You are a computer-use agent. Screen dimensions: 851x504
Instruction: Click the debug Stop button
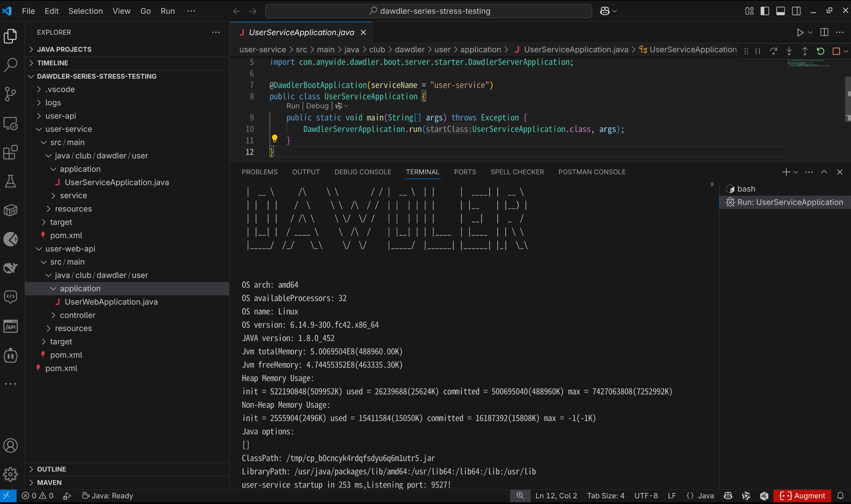tap(836, 51)
